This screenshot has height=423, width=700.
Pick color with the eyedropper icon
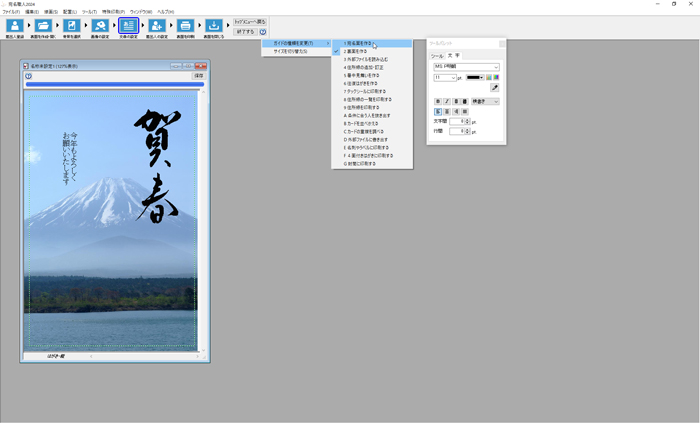[x=494, y=88]
